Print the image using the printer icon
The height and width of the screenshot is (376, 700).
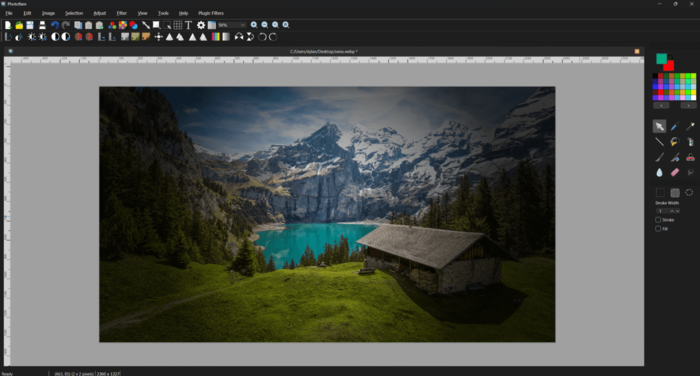pyautogui.click(x=42, y=25)
